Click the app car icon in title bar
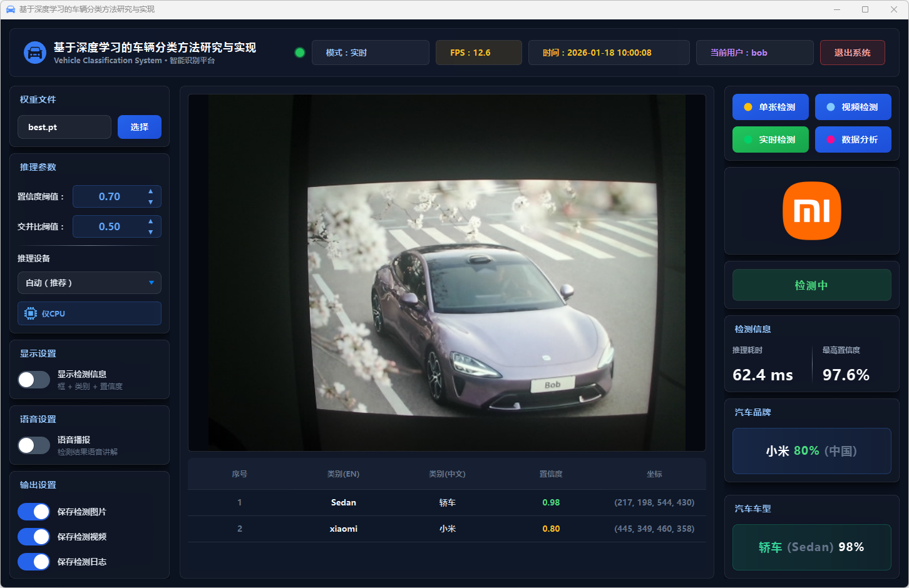Image resolution: width=909 pixels, height=588 pixels. click(11, 9)
